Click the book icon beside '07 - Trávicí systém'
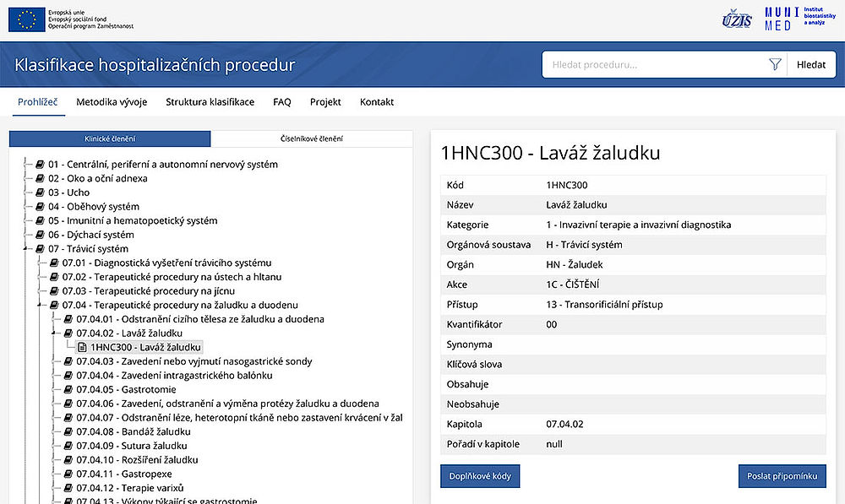845x504 pixels. point(41,248)
